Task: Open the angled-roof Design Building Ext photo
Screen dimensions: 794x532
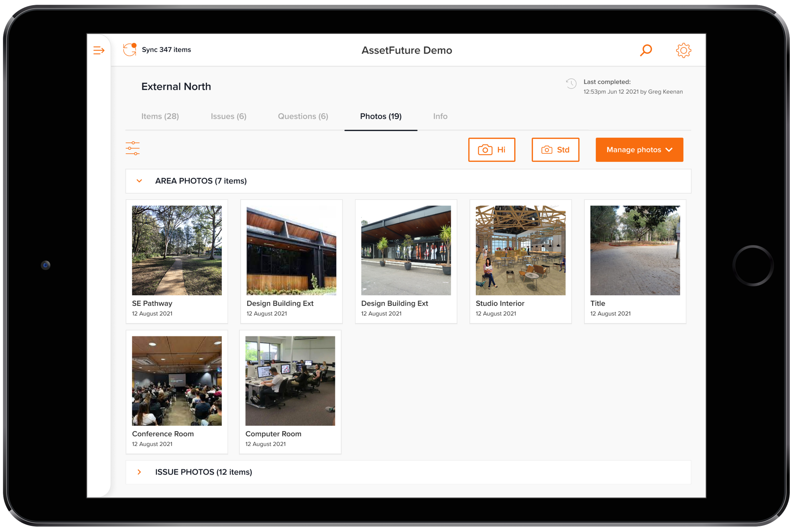Action: pos(291,250)
